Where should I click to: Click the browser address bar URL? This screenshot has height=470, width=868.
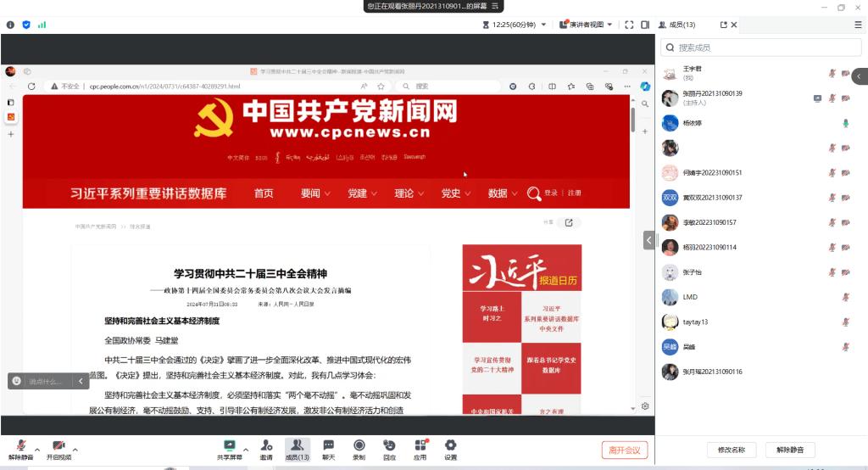[x=164, y=87]
